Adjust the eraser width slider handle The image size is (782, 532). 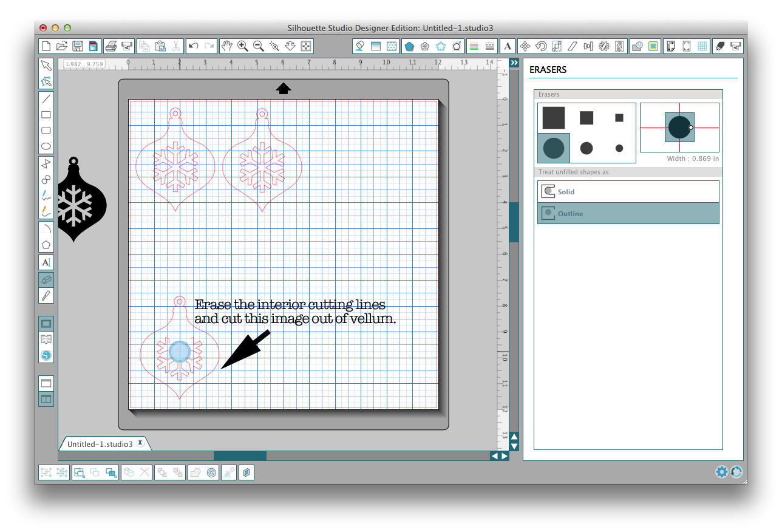691,128
